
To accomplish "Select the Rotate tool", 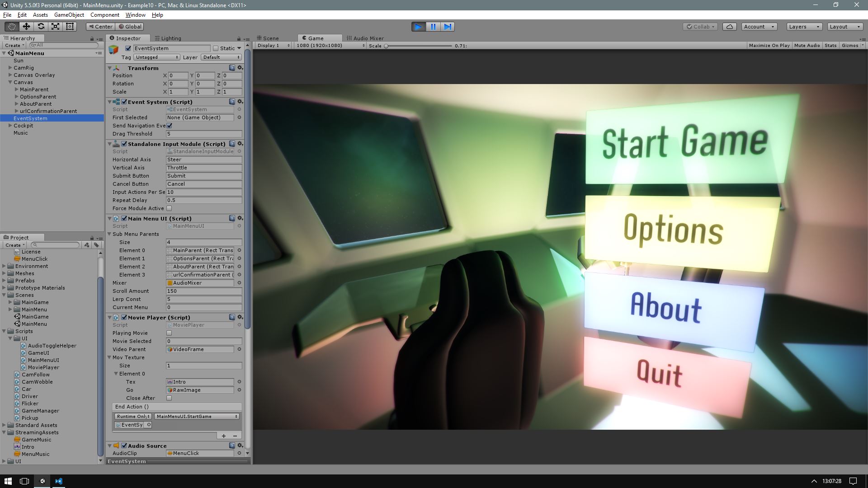I will [x=41, y=27].
